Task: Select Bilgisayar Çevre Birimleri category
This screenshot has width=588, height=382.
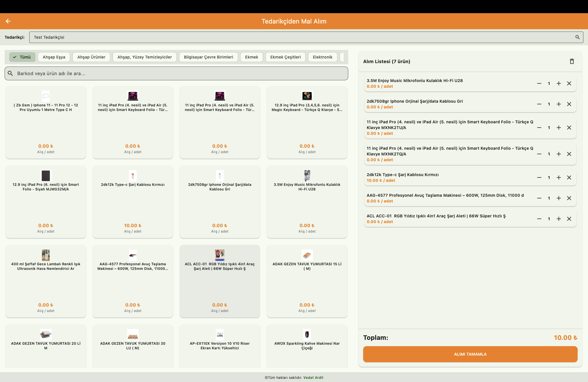Action: pos(208,57)
